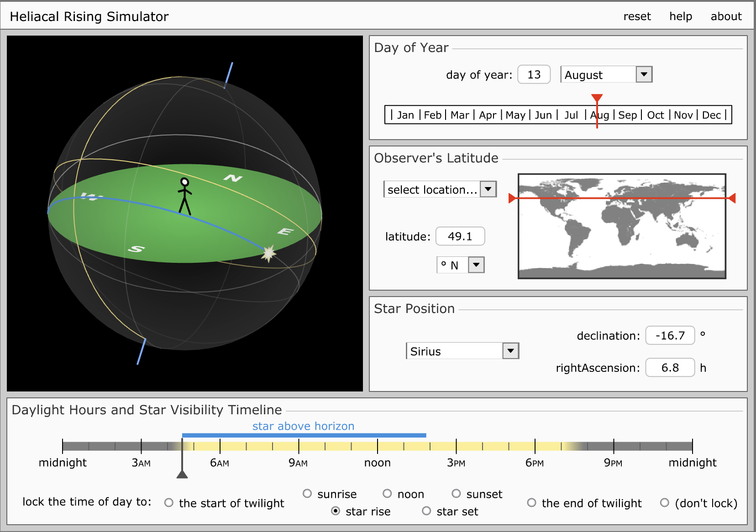Select May on the month bar
756x532 pixels.
pos(515,115)
